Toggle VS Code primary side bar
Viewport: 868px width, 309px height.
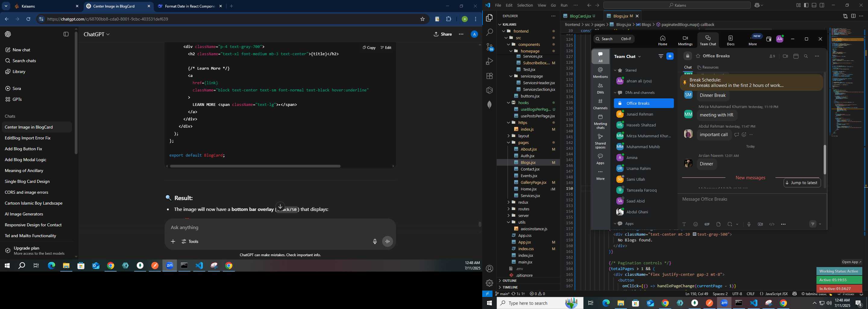(806, 5)
